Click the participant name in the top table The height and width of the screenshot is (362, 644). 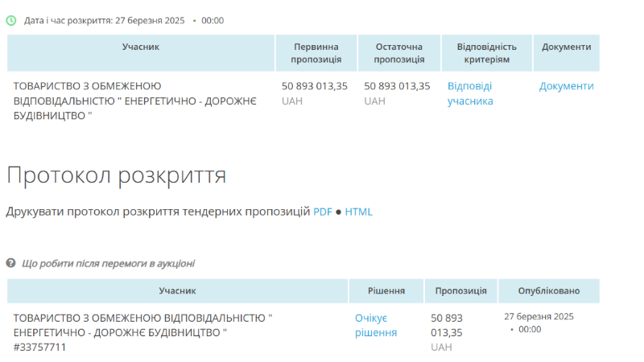(x=134, y=101)
